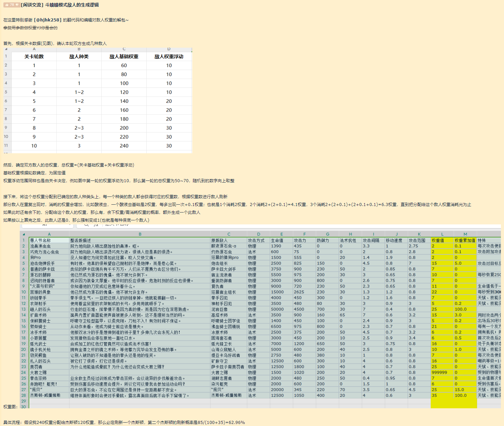Viewport: 504px width, 426px height.
Task: Open the @hjhk258 user mention
Action: [x=48, y=20]
